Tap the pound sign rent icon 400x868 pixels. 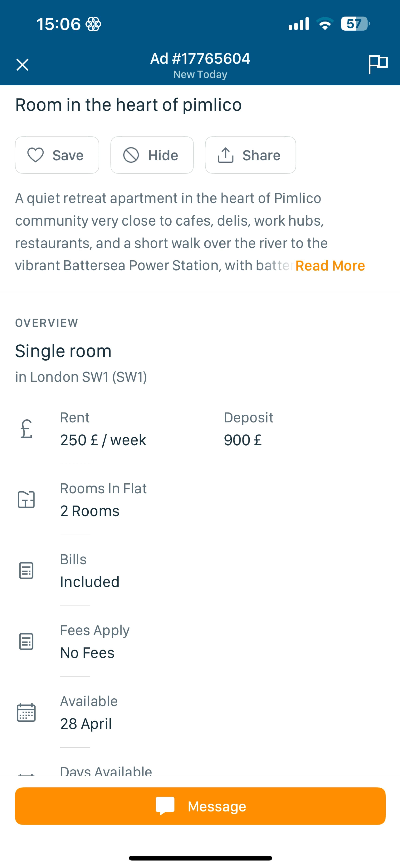coord(26,429)
